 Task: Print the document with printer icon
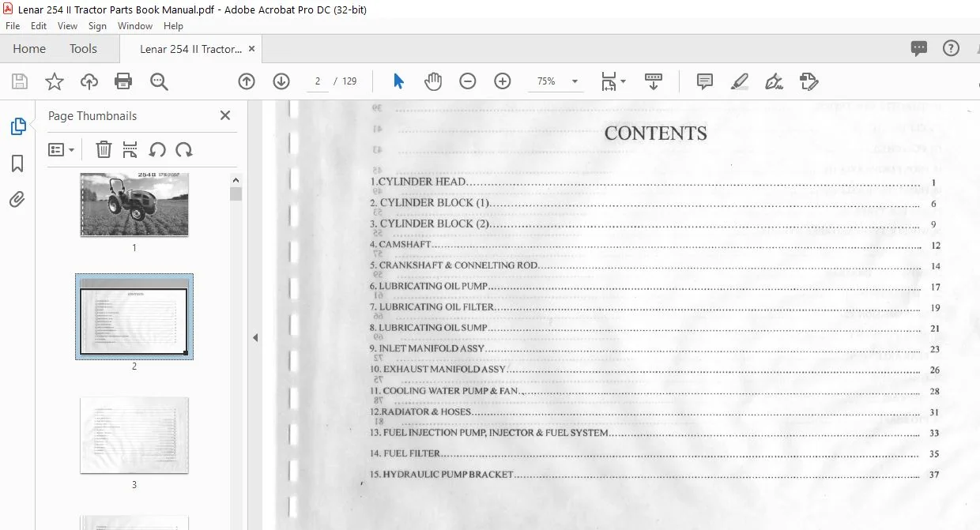tap(123, 81)
